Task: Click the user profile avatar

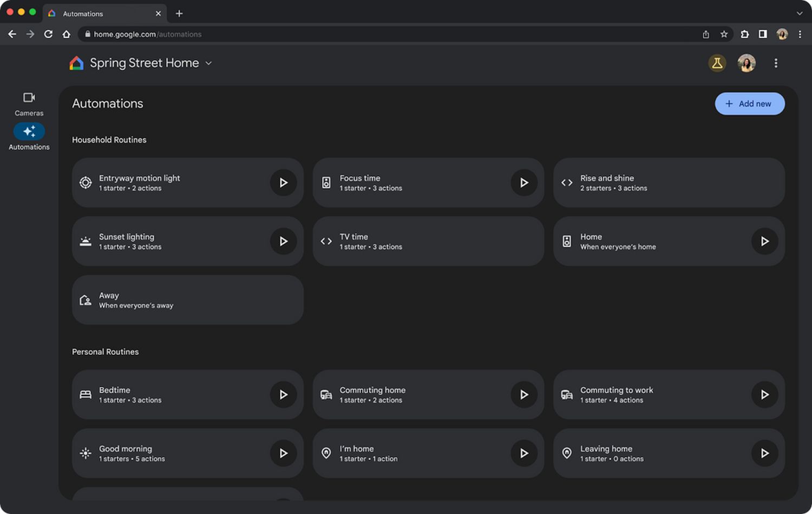Action: pos(746,63)
